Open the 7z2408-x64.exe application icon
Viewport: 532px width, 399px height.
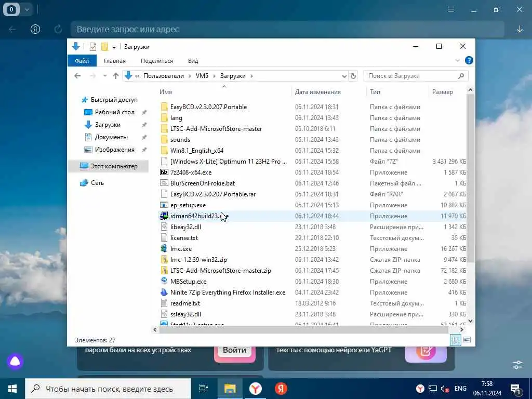[x=164, y=172]
